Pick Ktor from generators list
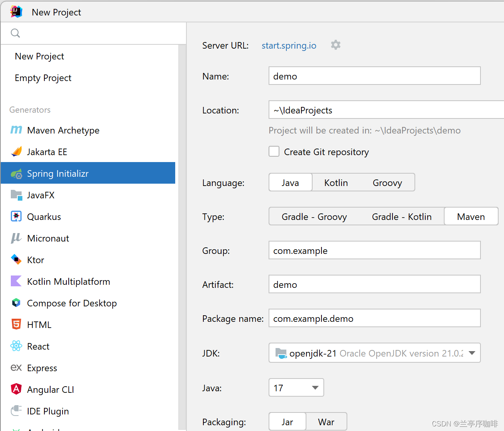 tap(88, 260)
